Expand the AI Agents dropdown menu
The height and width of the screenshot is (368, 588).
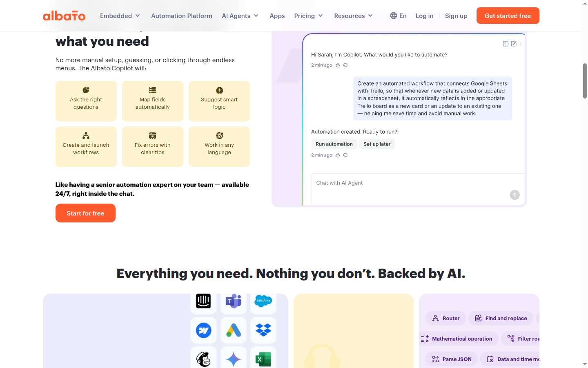coord(240,16)
